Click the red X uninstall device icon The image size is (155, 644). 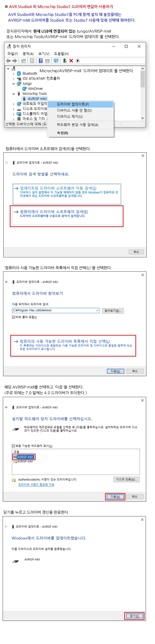[71, 61]
